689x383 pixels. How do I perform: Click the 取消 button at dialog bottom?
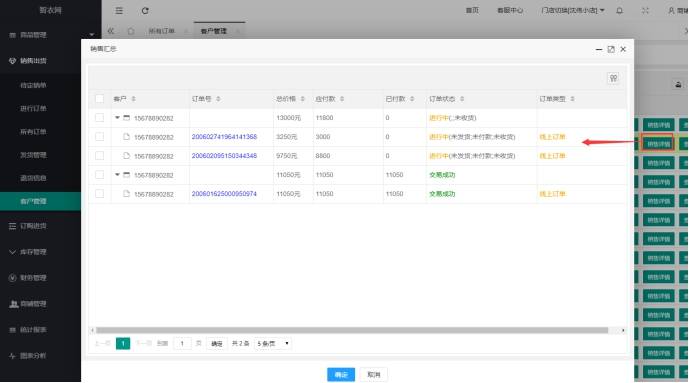coord(374,375)
